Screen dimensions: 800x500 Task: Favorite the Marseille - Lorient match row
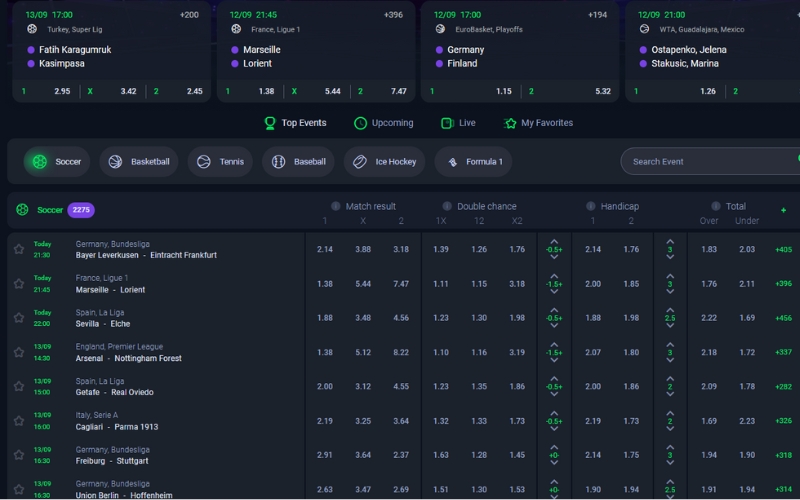tap(19, 284)
